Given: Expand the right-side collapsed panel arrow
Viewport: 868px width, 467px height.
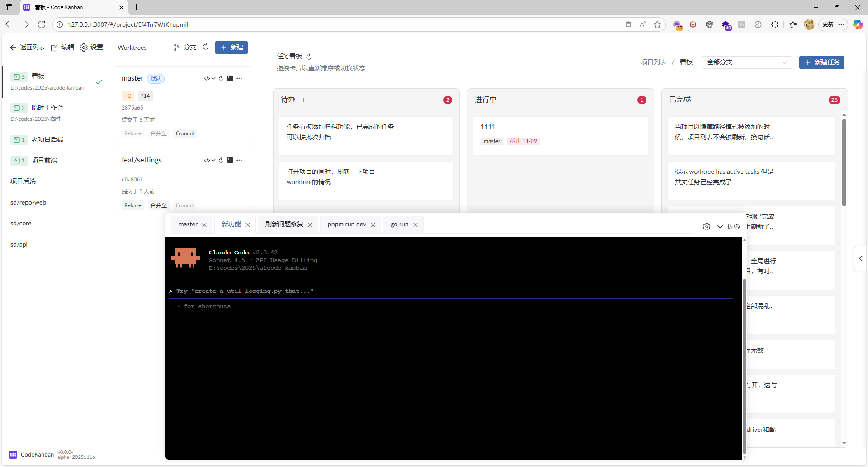Looking at the screenshot, I should click(861, 258).
